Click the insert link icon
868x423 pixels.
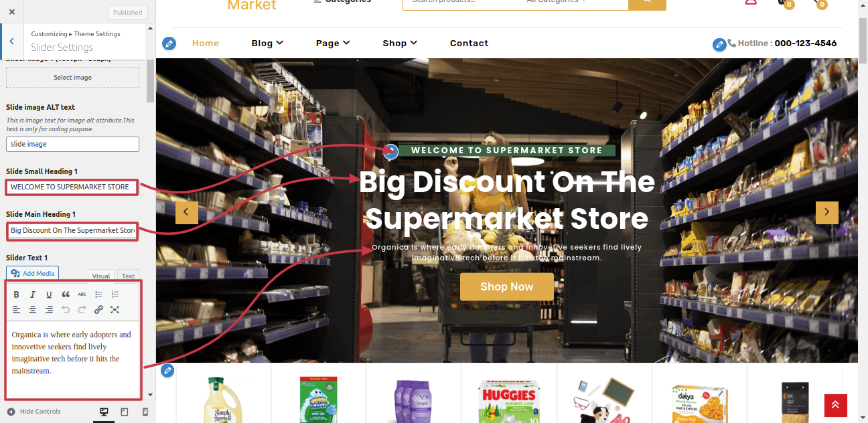[x=98, y=310]
